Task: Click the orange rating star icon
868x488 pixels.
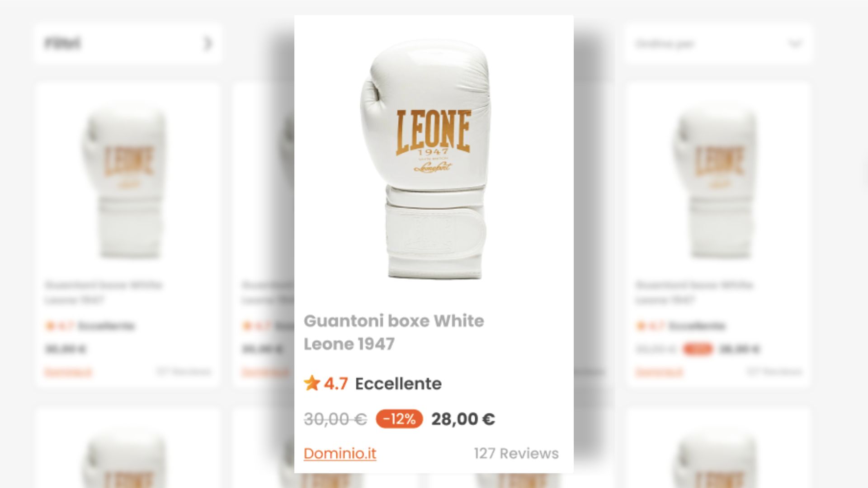Action: tap(312, 383)
